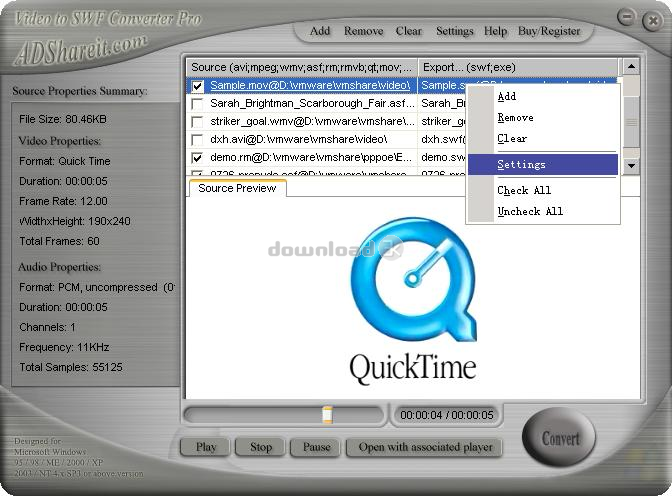Click the minimize window icon
The image size is (672, 496).
click(x=626, y=18)
